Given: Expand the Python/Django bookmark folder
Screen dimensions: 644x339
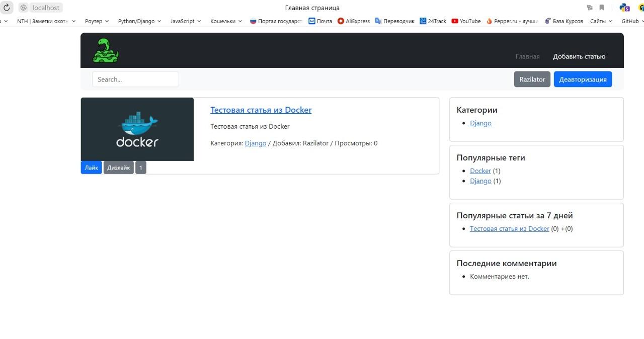Looking at the screenshot, I should tap(140, 21).
